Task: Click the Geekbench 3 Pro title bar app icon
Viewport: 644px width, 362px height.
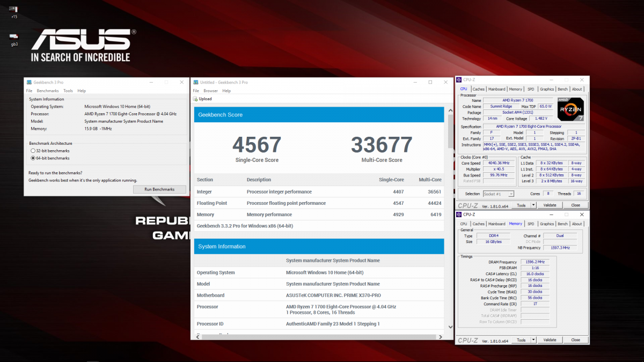Action: (29, 82)
